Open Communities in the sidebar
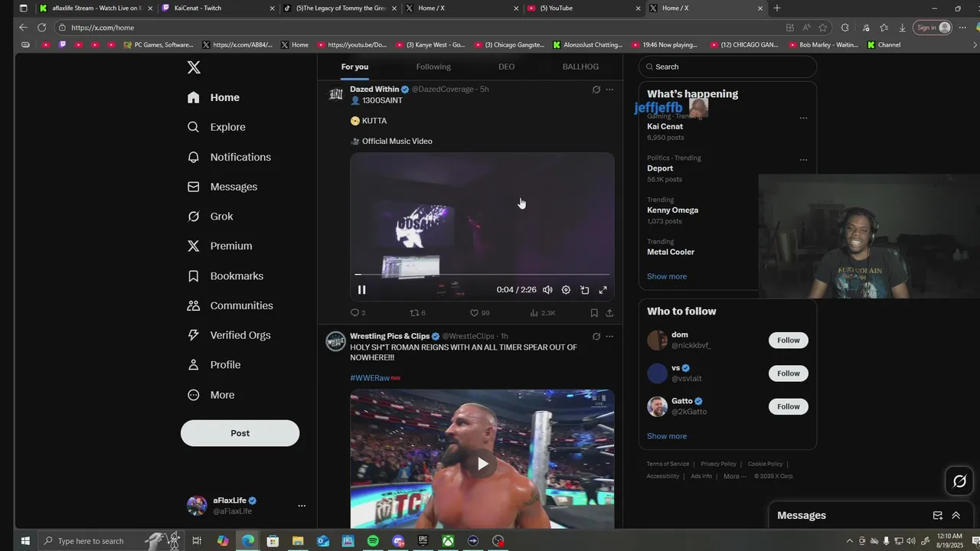The image size is (980, 551). (x=230, y=305)
